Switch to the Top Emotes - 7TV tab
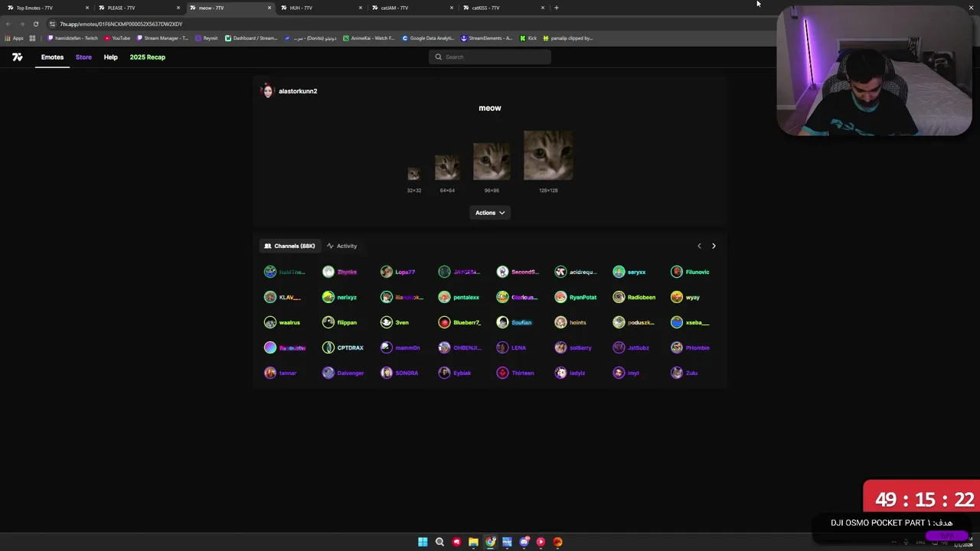 pyautogui.click(x=46, y=8)
